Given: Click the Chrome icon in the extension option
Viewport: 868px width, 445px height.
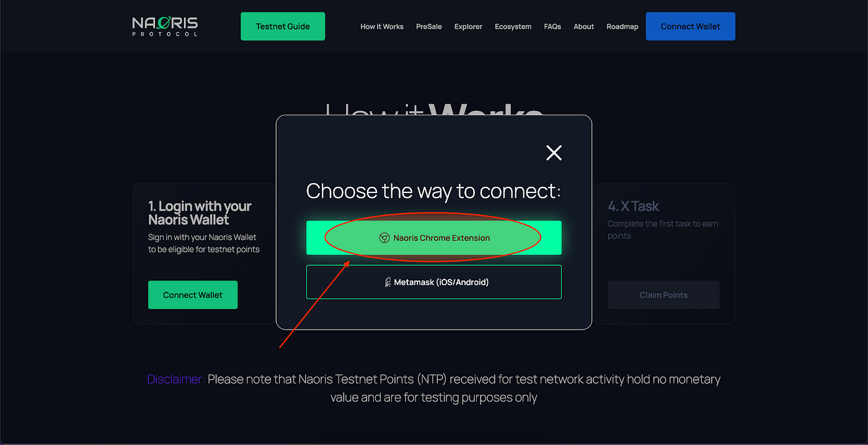Looking at the screenshot, I should pos(384,238).
